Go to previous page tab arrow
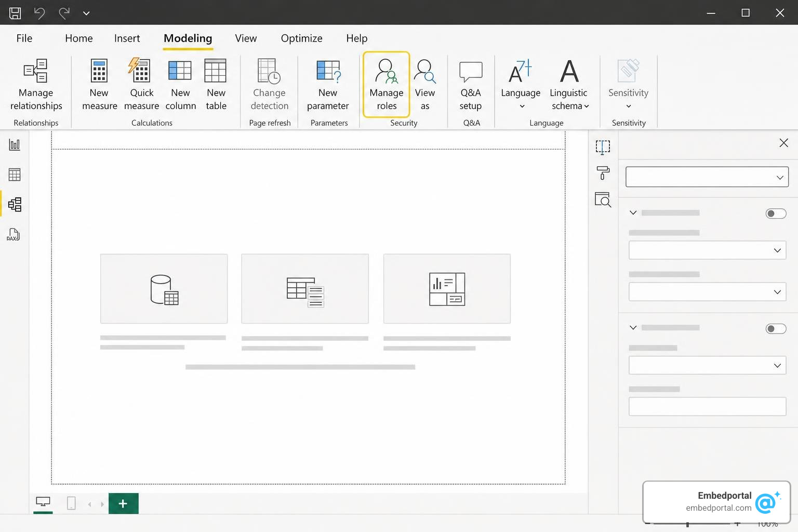The height and width of the screenshot is (532, 798). click(89, 504)
